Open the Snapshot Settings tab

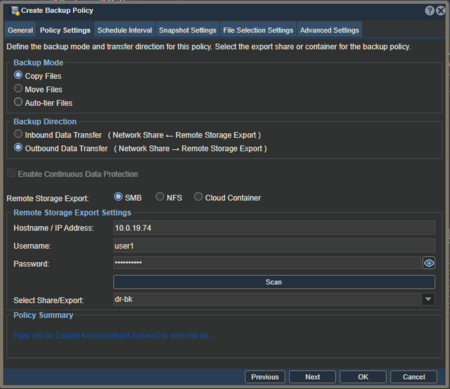(187, 30)
